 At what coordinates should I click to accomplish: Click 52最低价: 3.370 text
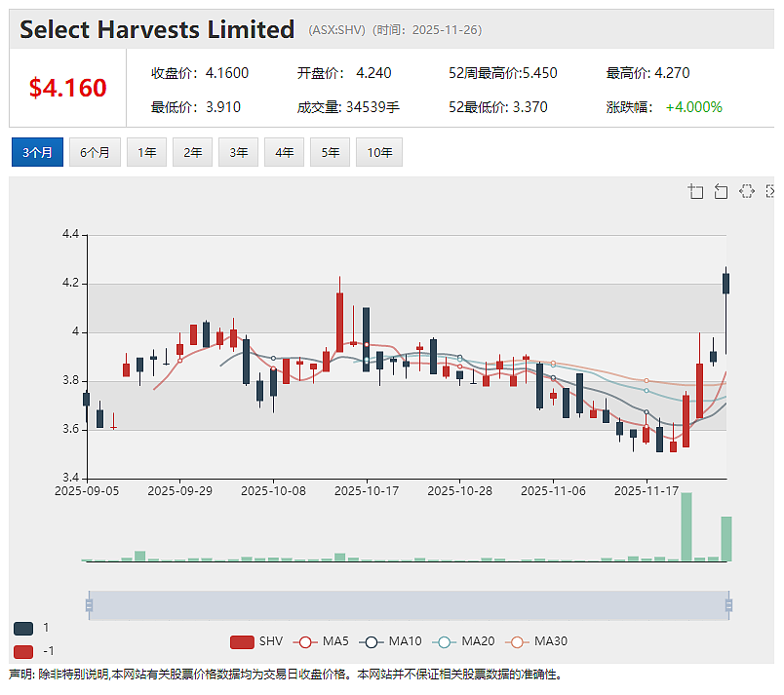[x=498, y=107]
